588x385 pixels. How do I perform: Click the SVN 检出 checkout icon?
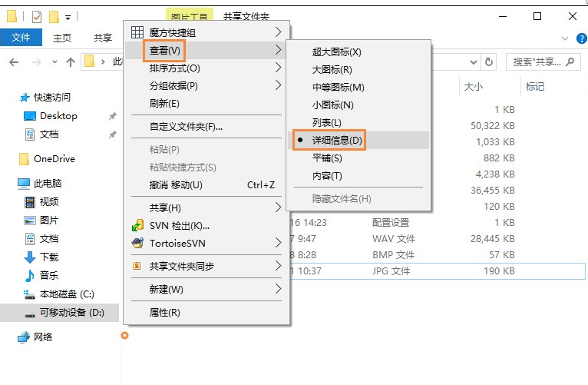click(x=137, y=225)
